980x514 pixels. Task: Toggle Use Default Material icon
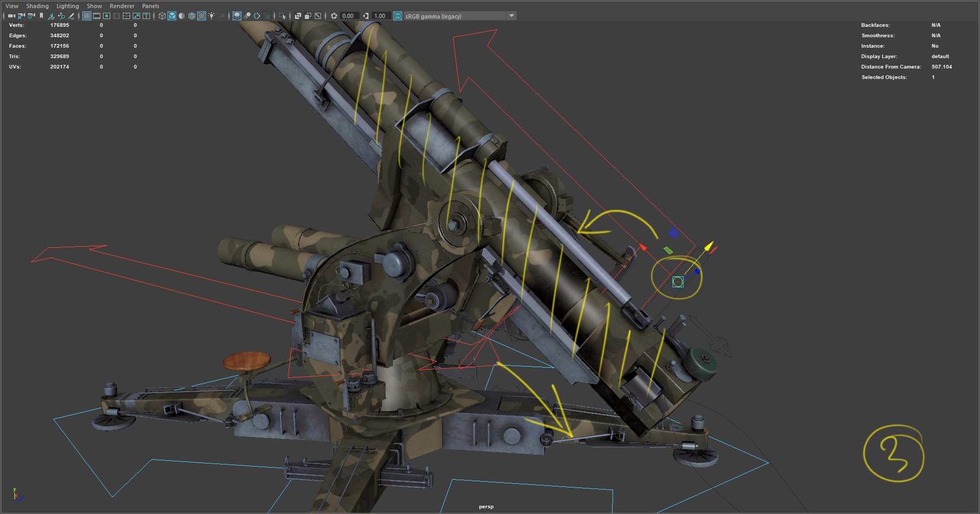pyautogui.click(x=182, y=16)
